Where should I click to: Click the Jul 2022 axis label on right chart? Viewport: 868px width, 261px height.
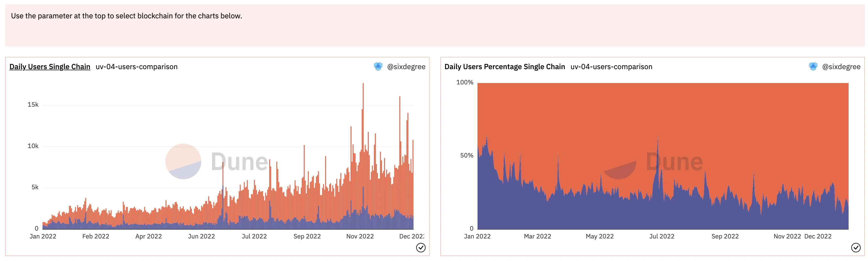[662, 236]
